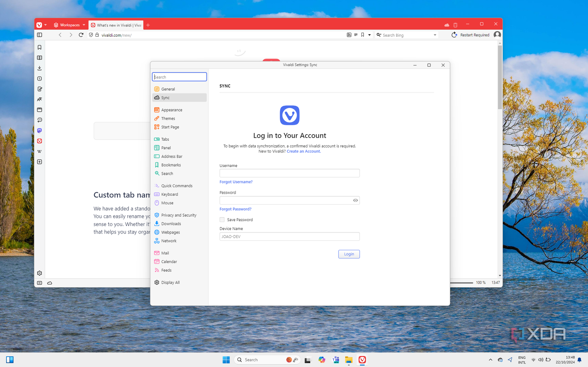Viewport: 588px width, 367px height.
Task: Reload the current page
Action: pos(81,35)
